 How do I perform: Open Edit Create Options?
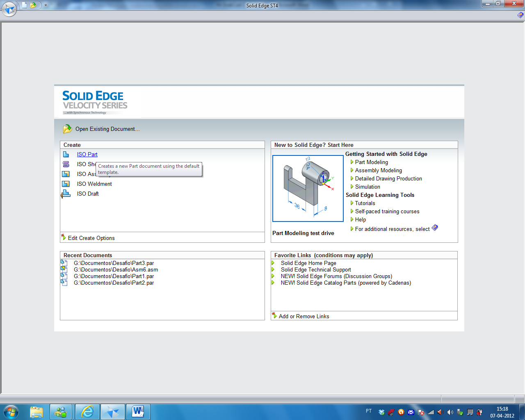pos(91,238)
